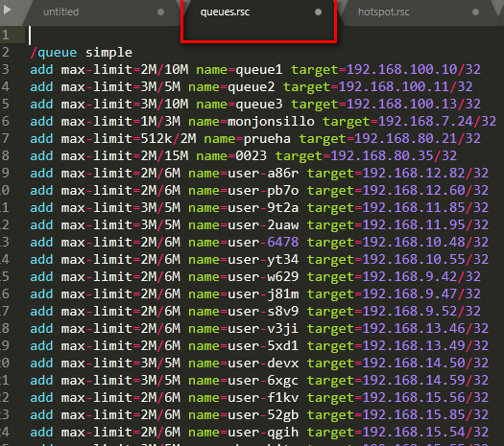Close the untitled tab via its dot

(x=160, y=12)
